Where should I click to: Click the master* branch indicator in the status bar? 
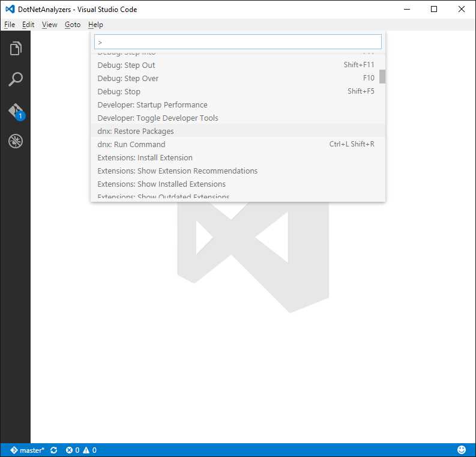[x=28, y=450]
